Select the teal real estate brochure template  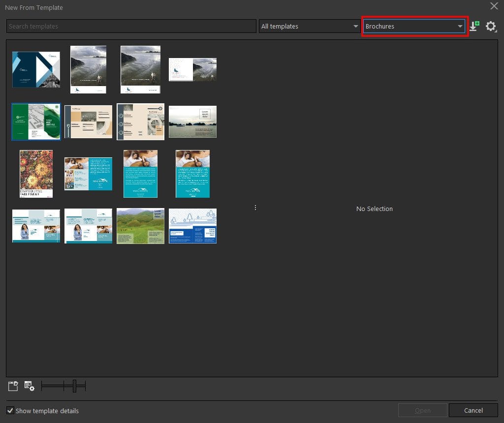[140, 174]
